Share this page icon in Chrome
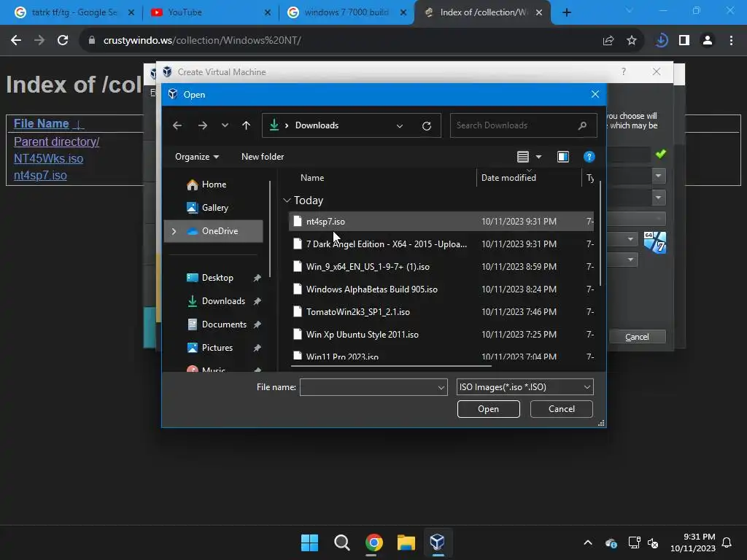Screen dimensions: 747x560 608,41
